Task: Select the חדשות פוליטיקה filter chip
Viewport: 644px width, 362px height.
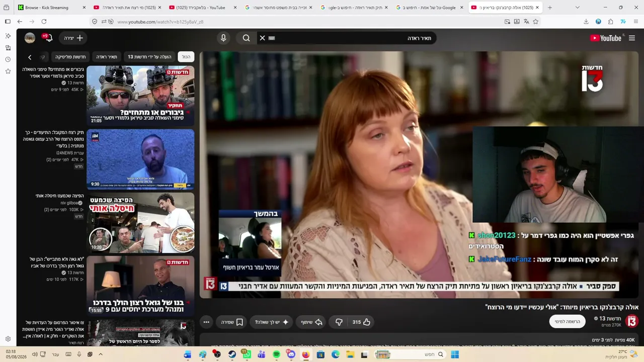Action: pyautogui.click(x=70, y=57)
